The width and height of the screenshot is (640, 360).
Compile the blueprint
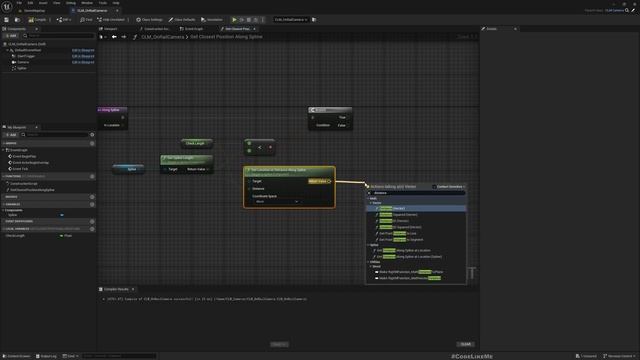pyautogui.click(x=38, y=20)
